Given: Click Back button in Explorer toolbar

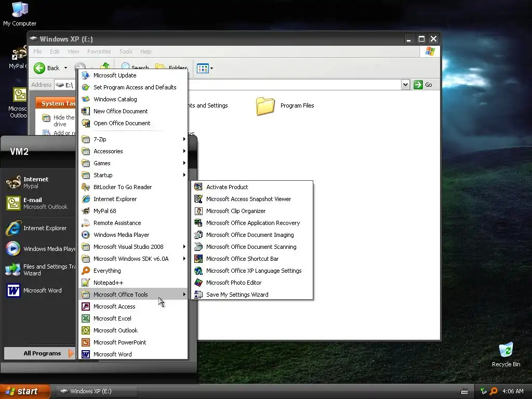Looking at the screenshot, I should [47, 68].
